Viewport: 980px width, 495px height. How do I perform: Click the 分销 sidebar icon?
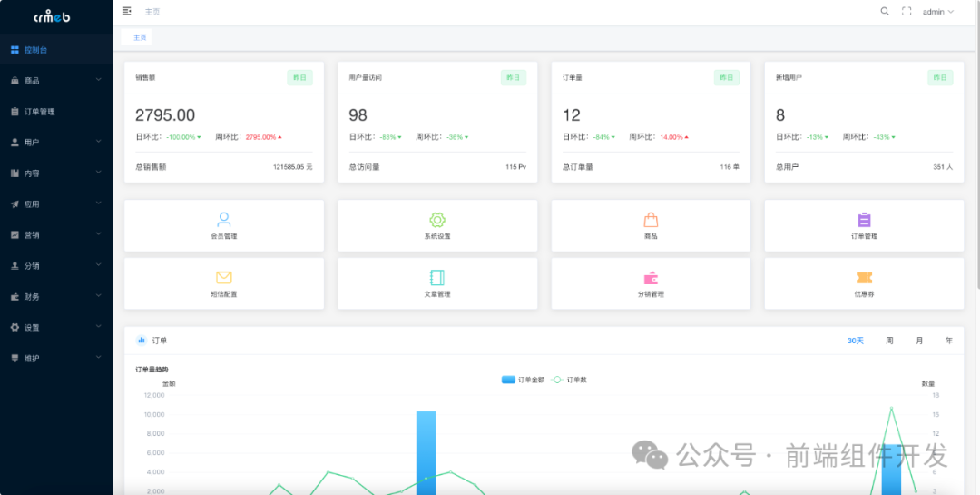tap(15, 265)
